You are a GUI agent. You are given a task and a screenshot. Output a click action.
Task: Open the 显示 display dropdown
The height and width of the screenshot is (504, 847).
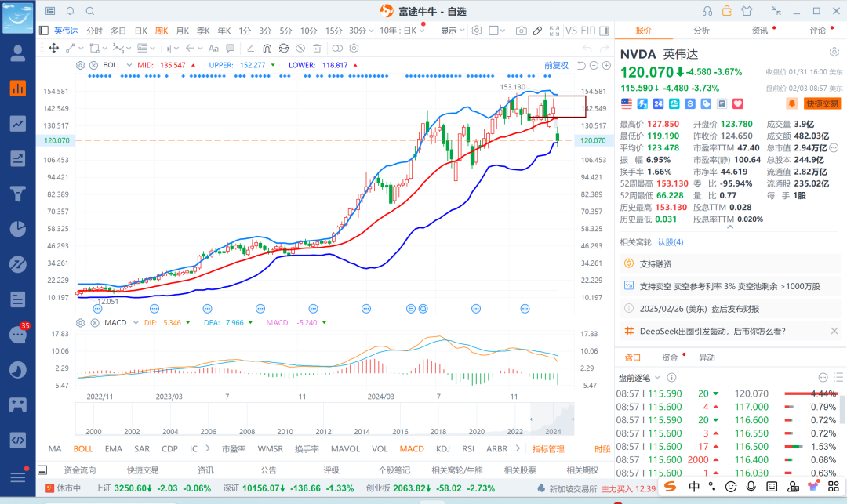pyautogui.click(x=453, y=31)
